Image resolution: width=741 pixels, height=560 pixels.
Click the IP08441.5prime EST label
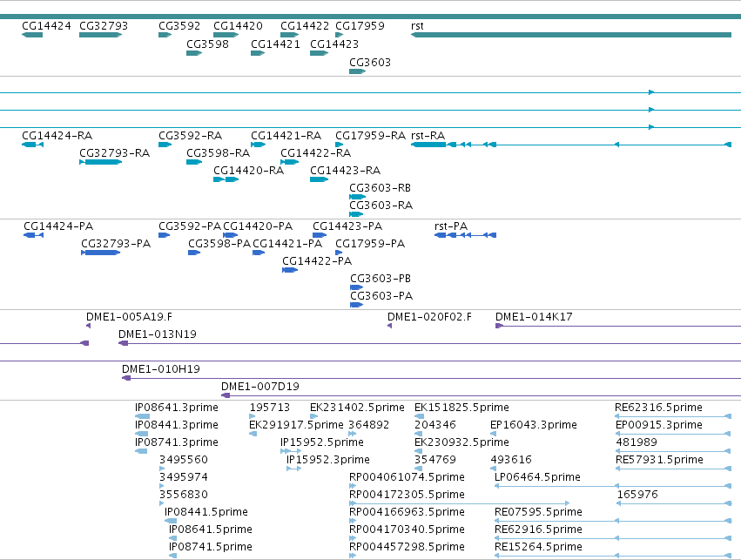[x=206, y=512]
